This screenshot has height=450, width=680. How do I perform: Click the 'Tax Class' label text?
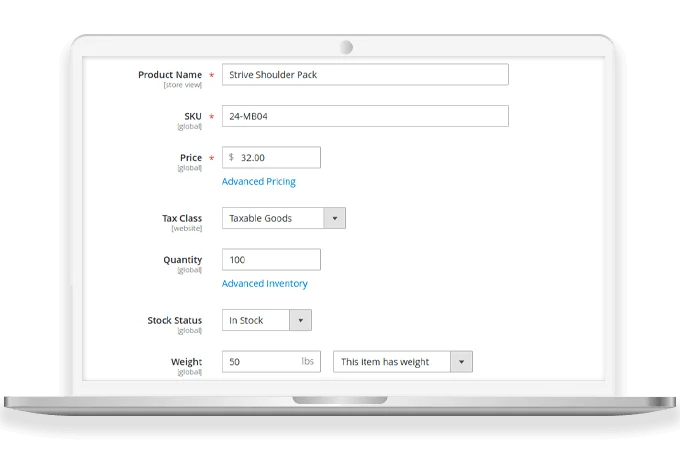click(x=182, y=218)
